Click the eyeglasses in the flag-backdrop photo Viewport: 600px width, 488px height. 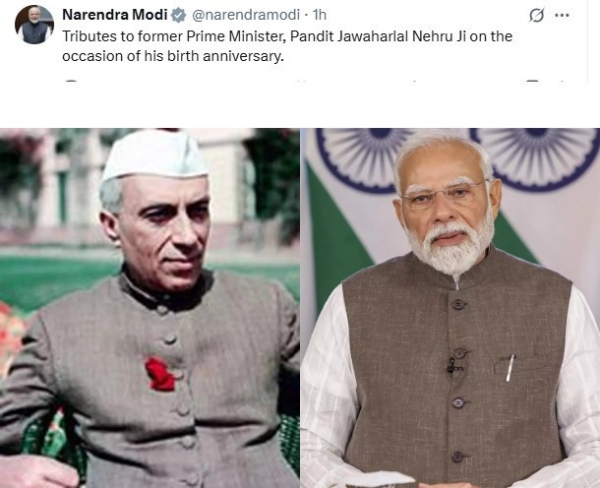(x=445, y=194)
